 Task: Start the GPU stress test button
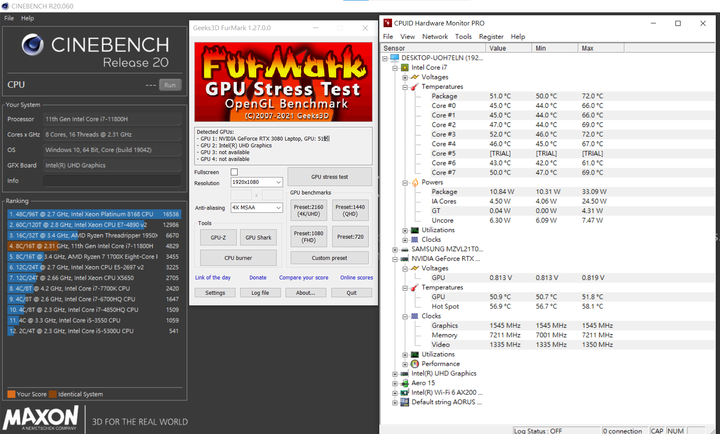(x=330, y=177)
